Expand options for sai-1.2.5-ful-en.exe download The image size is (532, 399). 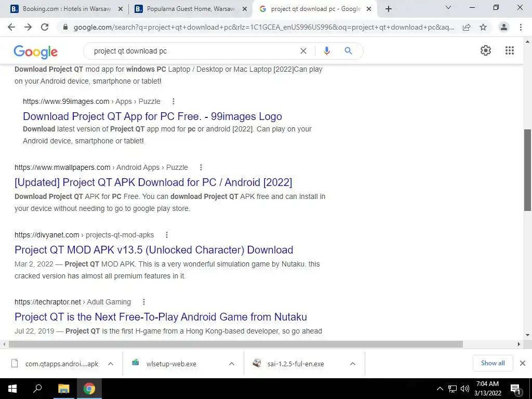click(x=353, y=364)
